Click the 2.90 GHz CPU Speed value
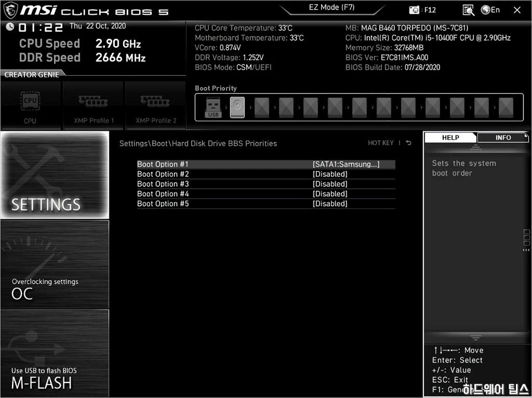 click(118, 44)
